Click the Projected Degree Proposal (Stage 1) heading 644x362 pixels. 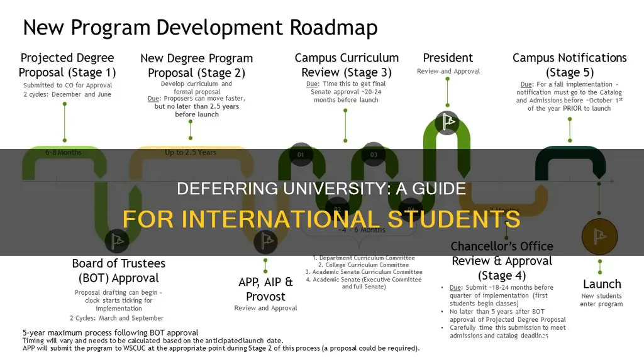[x=67, y=65]
